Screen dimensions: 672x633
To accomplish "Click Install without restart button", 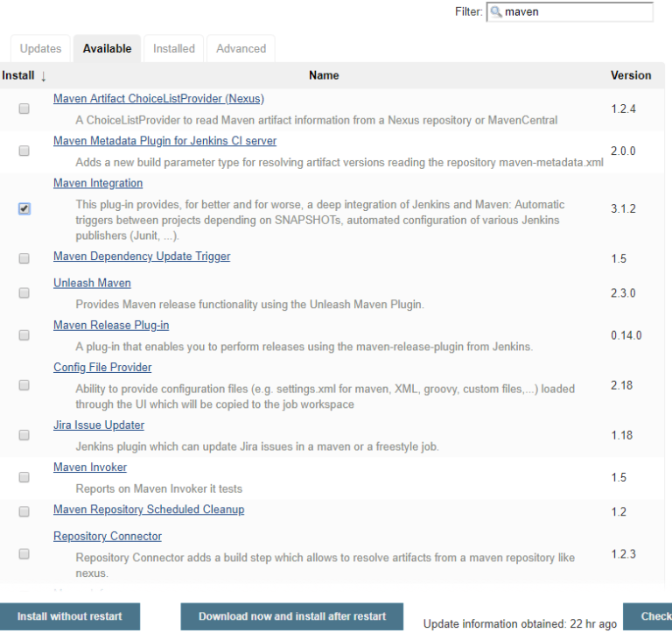I will pyautogui.click(x=70, y=616).
